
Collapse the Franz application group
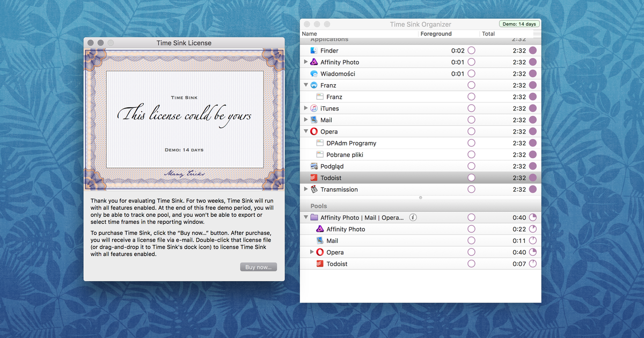point(306,85)
